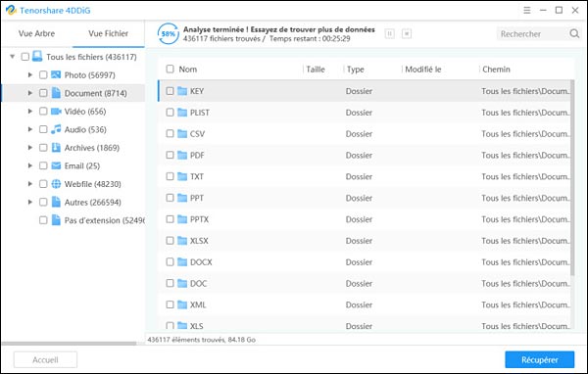Click the 436117 éléments trouvés status text
Screen dimensions: 588x374
201,340
